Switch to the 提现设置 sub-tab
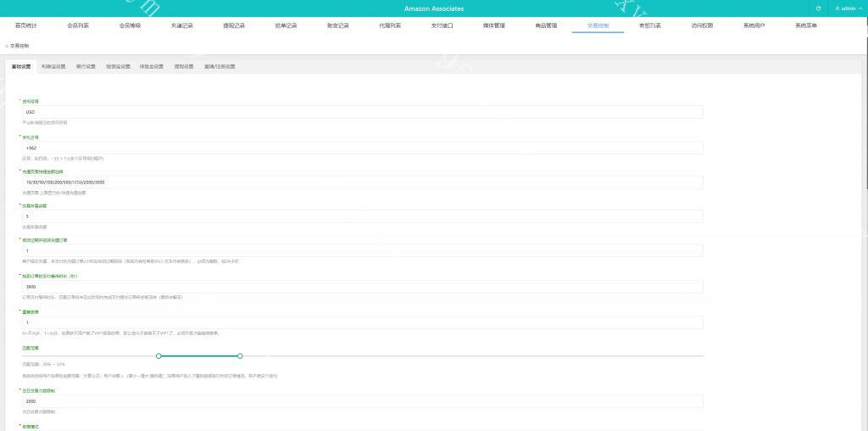868x431 pixels. (184, 66)
